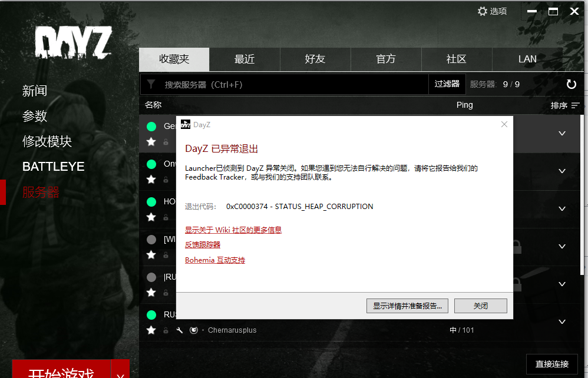
Task: Close the DayZ Launcher window
Action: point(574,11)
